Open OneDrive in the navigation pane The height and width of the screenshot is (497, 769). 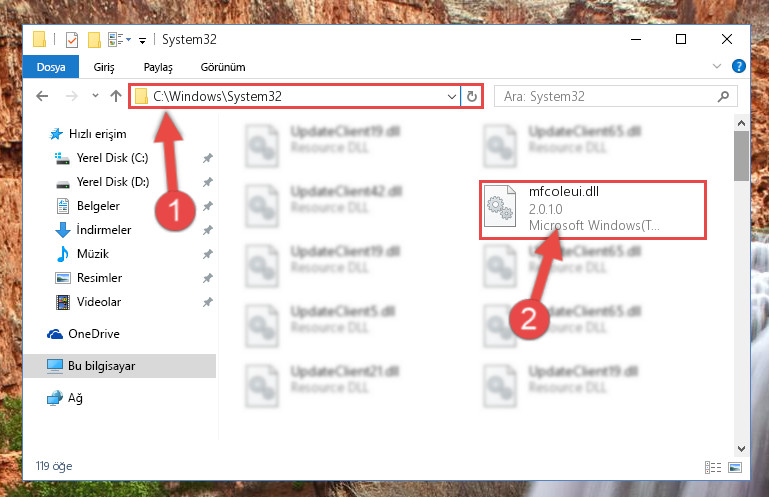coord(94,334)
